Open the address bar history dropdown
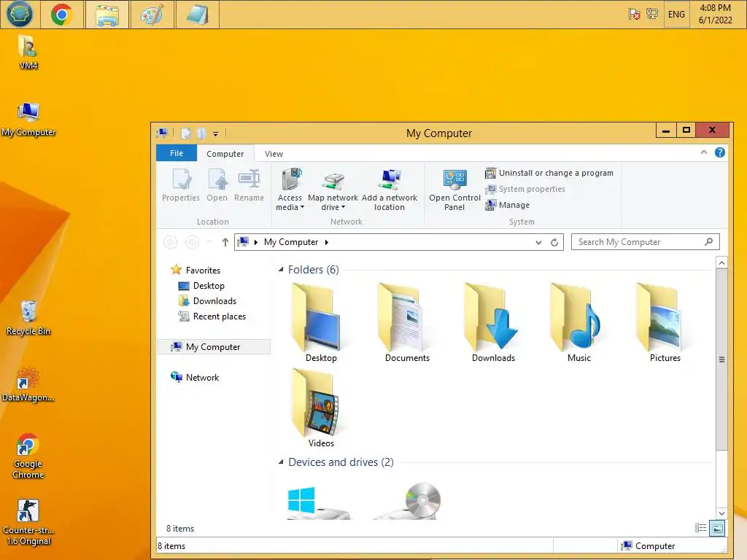The image size is (747, 560). tap(538, 242)
